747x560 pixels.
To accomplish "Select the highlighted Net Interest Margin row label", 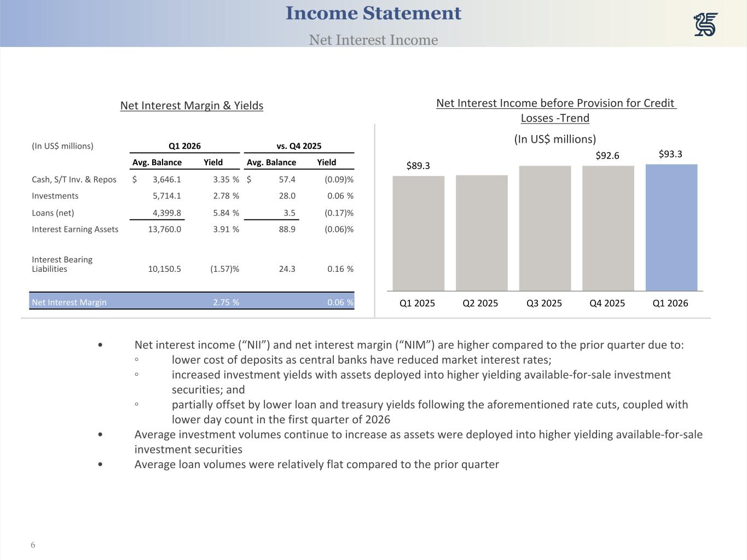I will [x=70, y=302].
